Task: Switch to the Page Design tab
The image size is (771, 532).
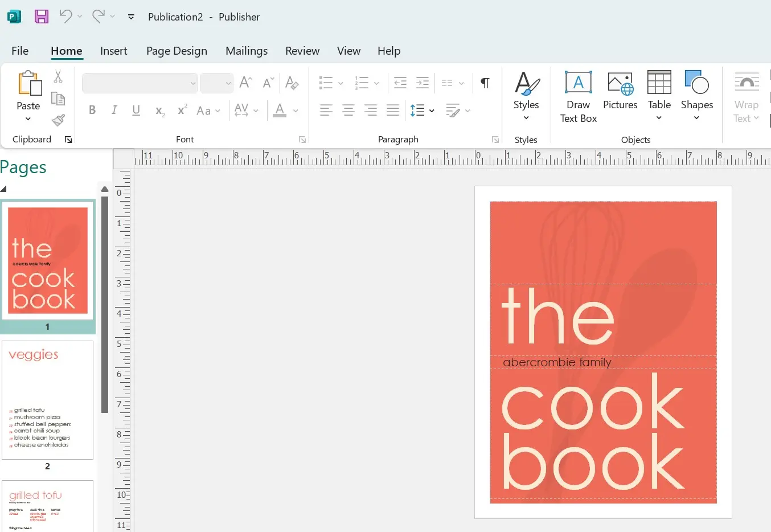Action: tap(177, 51)
